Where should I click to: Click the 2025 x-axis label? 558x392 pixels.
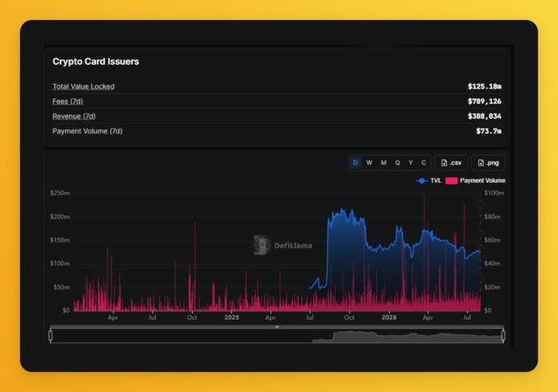231,317
